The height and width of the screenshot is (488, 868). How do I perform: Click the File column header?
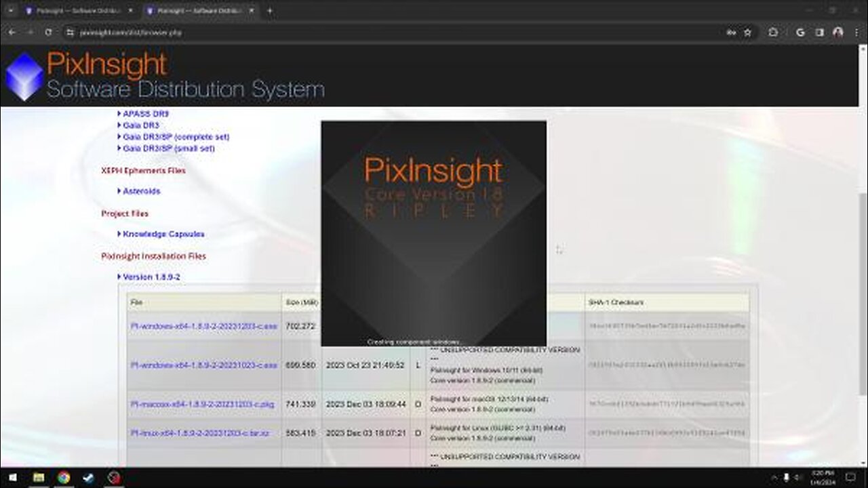tap(203, 302)
